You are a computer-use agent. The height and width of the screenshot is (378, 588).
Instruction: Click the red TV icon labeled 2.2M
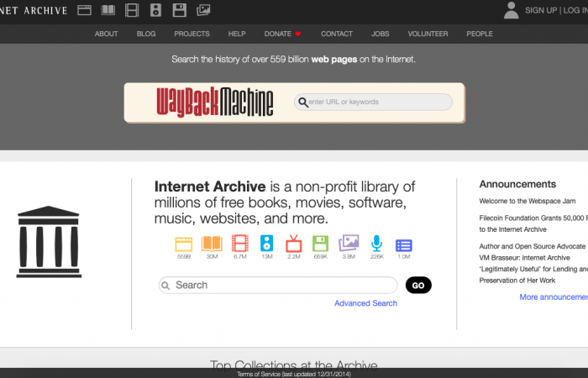[294, 244]
